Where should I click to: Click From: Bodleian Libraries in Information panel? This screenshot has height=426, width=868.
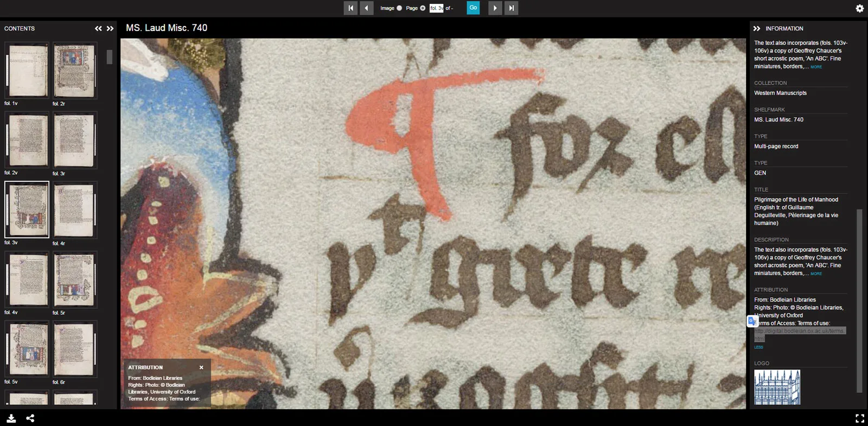pyautogui.click(x=785, y=300)
